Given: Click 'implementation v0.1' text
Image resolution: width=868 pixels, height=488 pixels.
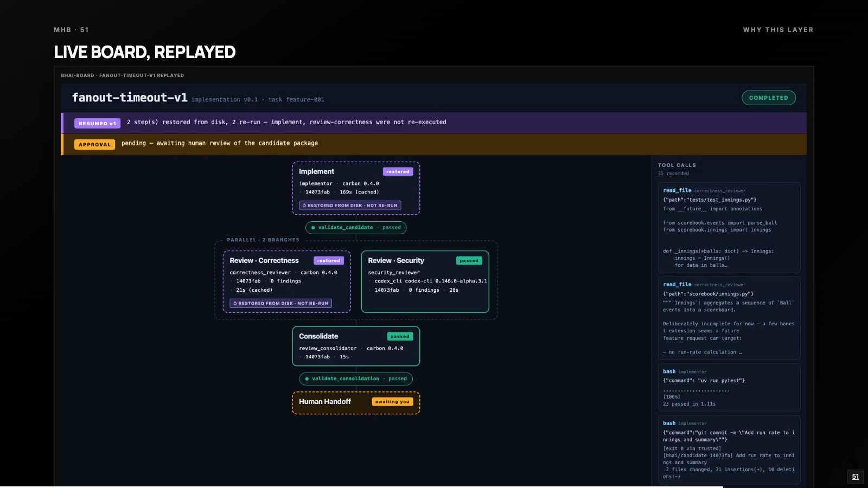Looking at the screenshot, I should coord(225,100).
